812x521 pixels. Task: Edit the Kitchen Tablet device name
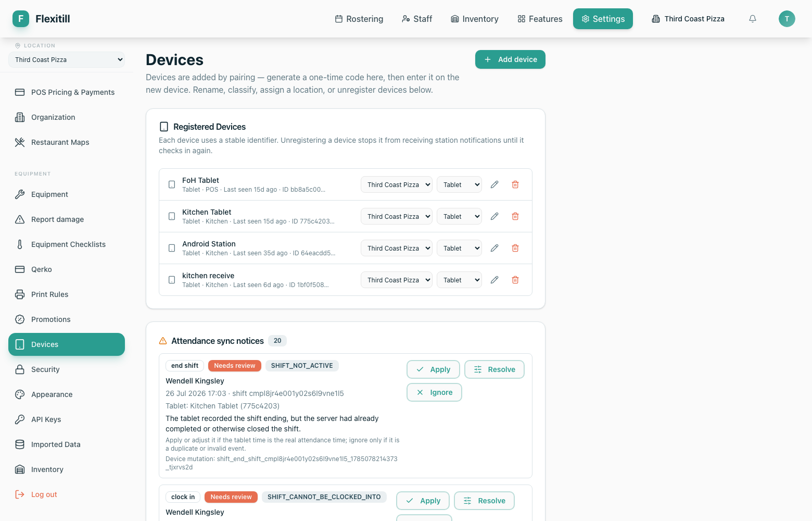[x=494, y=216]
